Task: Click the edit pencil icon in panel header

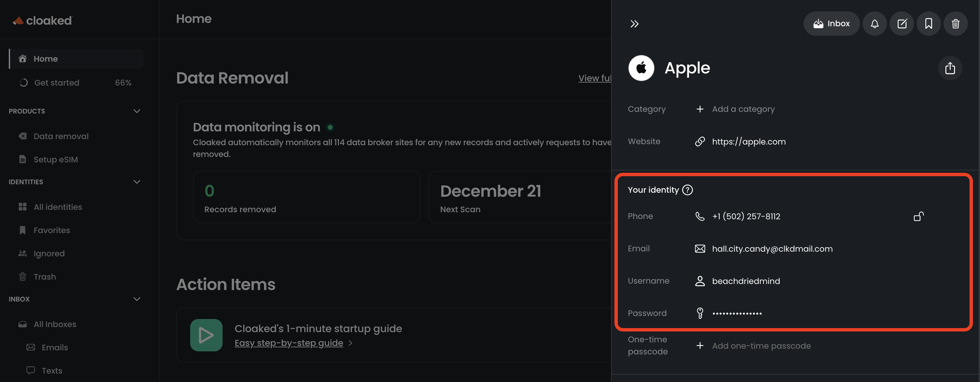Action: (x=902, y=24)
